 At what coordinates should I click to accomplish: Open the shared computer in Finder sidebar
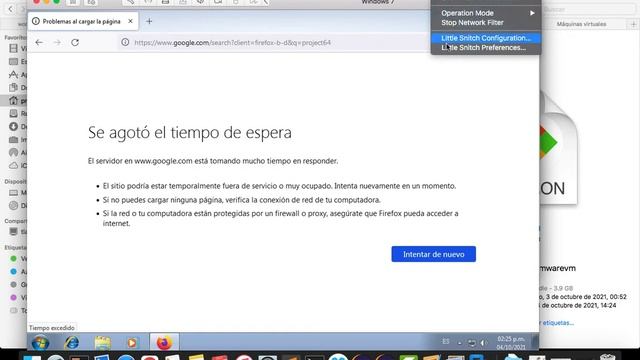click(13, 232)
